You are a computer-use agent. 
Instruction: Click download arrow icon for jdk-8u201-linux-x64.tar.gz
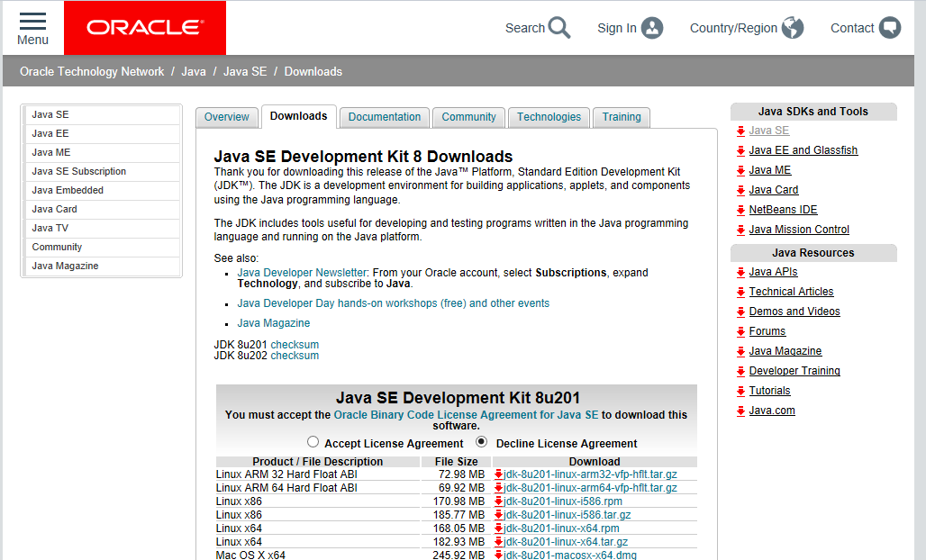[498, 542]
